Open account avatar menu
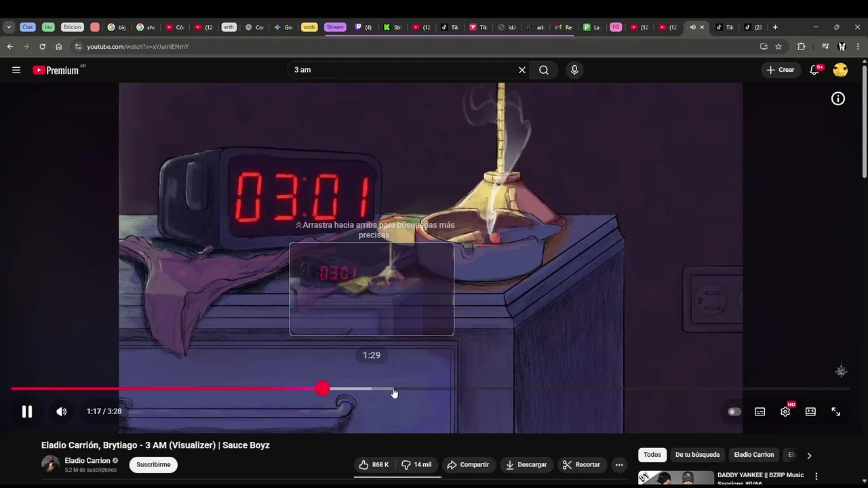868x488 pixels. click(x=840, y=70)
